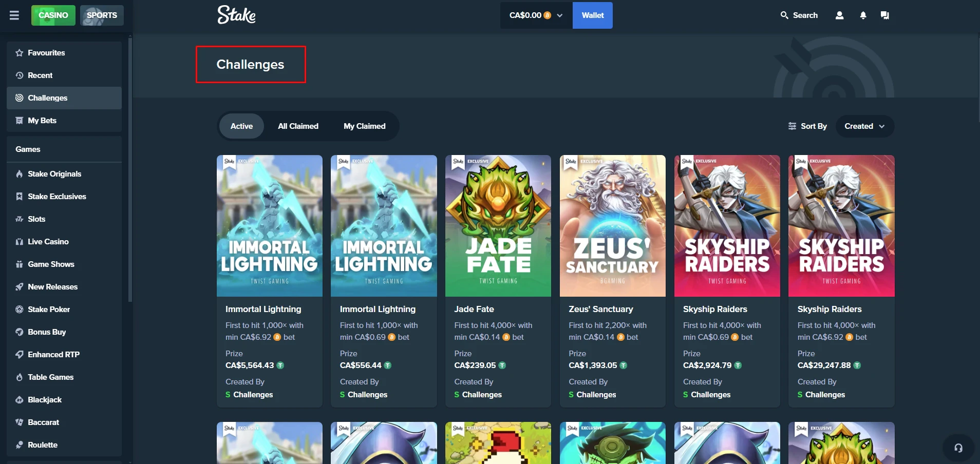Click the Jade Fate title text
The width and height of the screenshot is (980, 464).
[474, 310]
